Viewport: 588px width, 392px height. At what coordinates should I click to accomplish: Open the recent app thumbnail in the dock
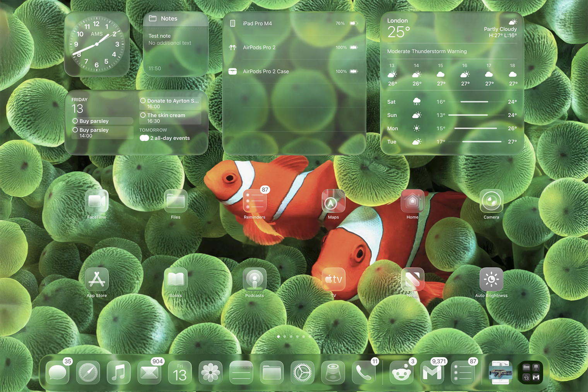(x=501, y=373)
